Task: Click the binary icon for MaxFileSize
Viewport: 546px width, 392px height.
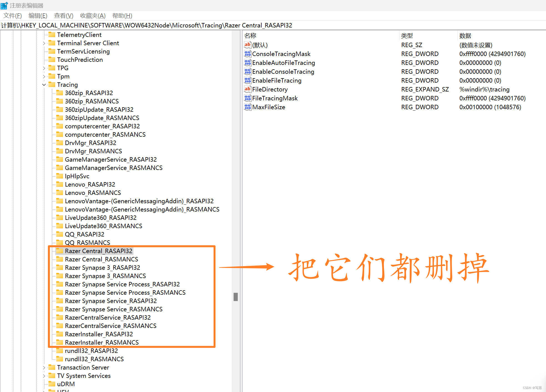Action: pos(247,107)
